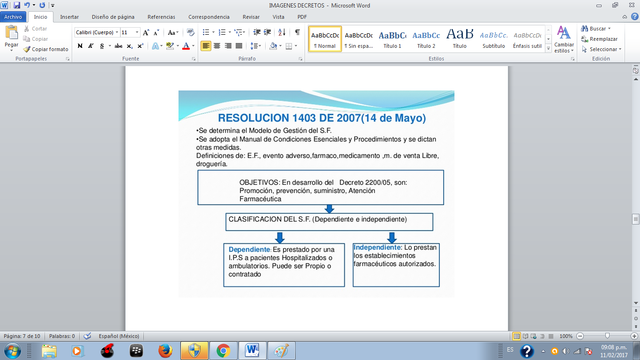This screenshot has height=360, width=640.
Task: Toggle strikethrough formatting
Action: (118, 46)
